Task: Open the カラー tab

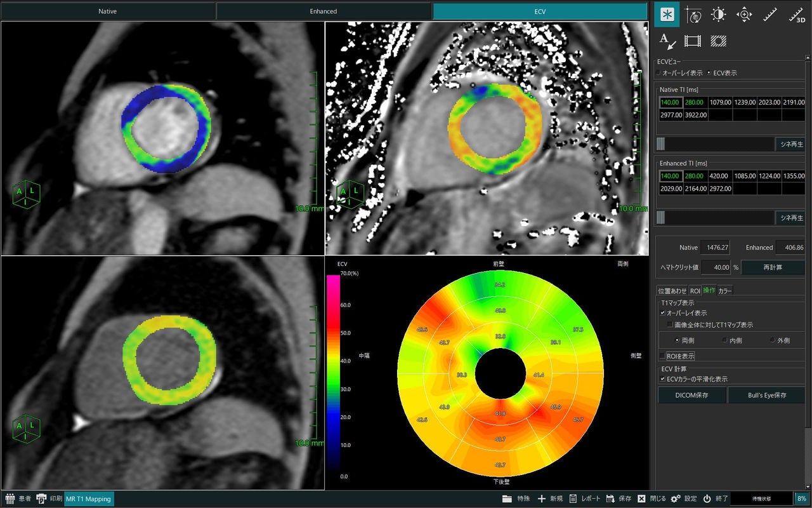Action: pyautogui.click(x=724, y=290)
